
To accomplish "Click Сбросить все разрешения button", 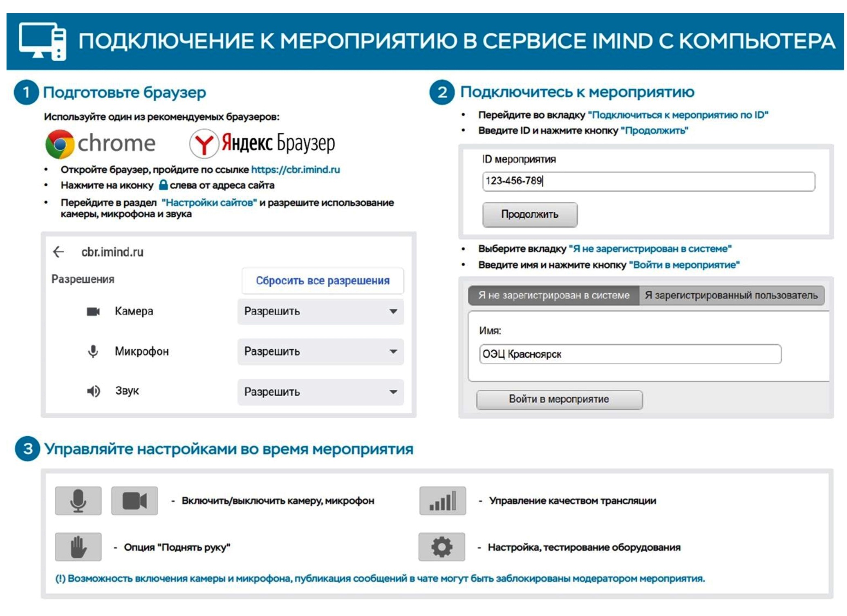I will pyautogui.click(x=323, y=281).
